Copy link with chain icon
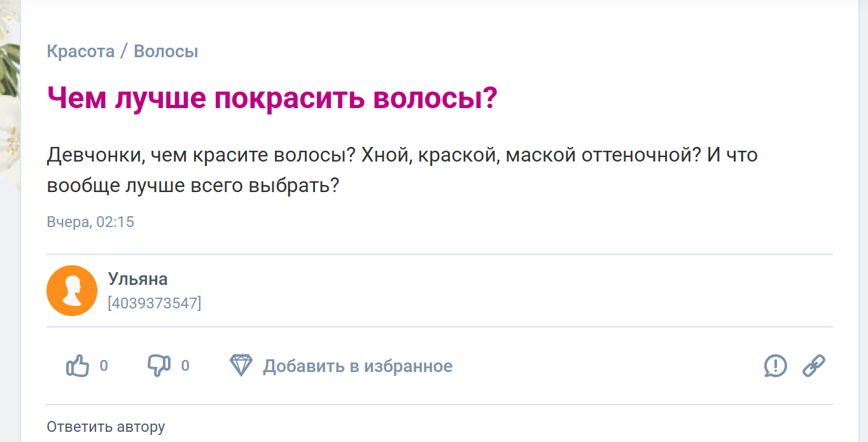The height and width of the screenshot is (442, 868). [x=814, y=366]
